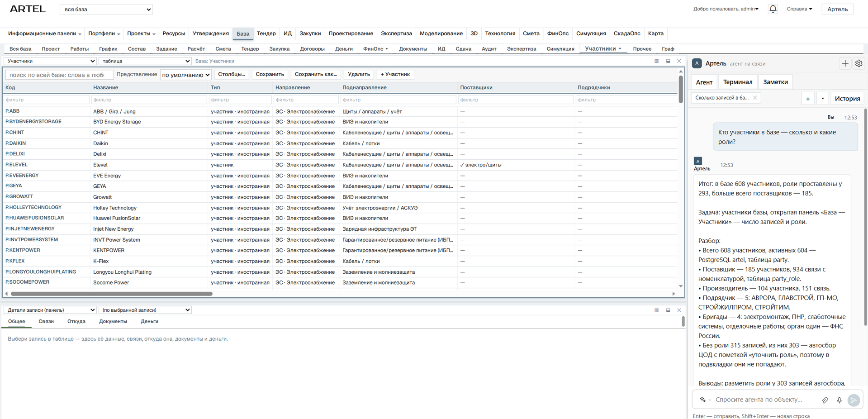This screenshot has width=868, height=419.
Task: Minimize the Участники table panel
Action: [x=668, y=61]
